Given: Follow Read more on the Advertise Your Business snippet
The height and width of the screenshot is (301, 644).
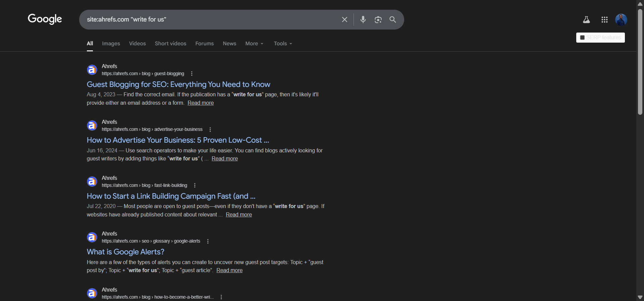Looking at the screenshot, I should coord(225,159).
